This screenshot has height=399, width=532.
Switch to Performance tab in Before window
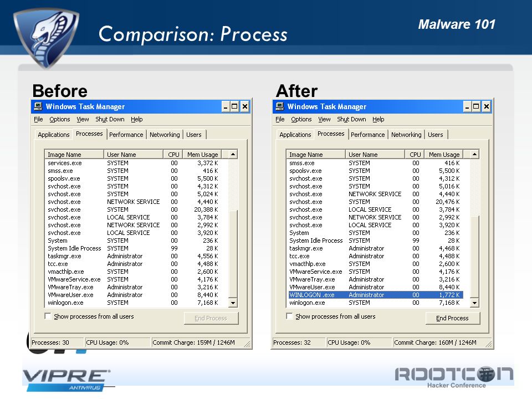coord(126,135)
